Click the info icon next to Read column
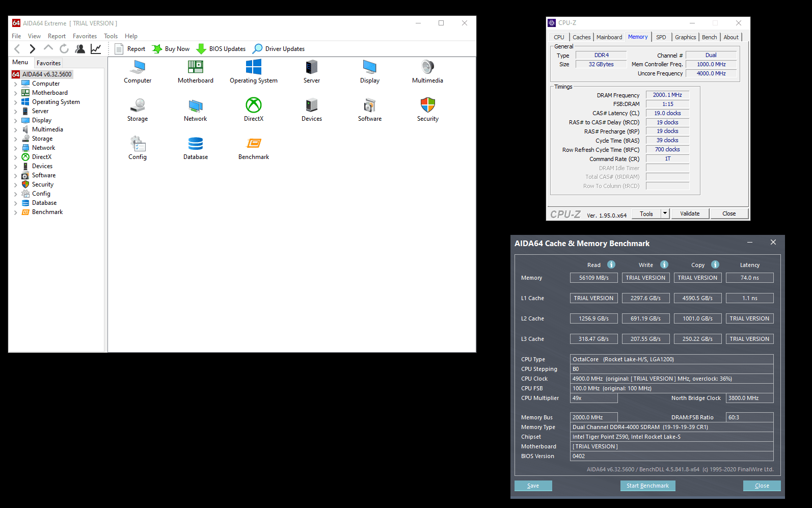 [611, 264]
